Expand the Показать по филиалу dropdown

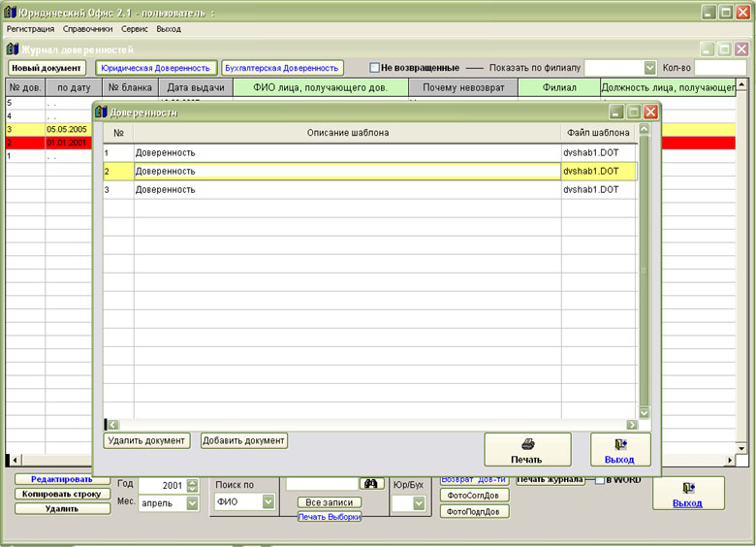click(649, 68)
